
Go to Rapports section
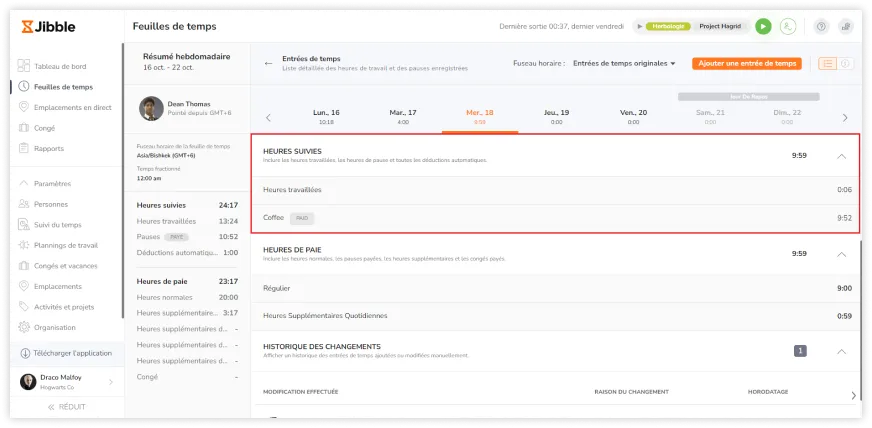pyautogui.click(x=48, y=148)
